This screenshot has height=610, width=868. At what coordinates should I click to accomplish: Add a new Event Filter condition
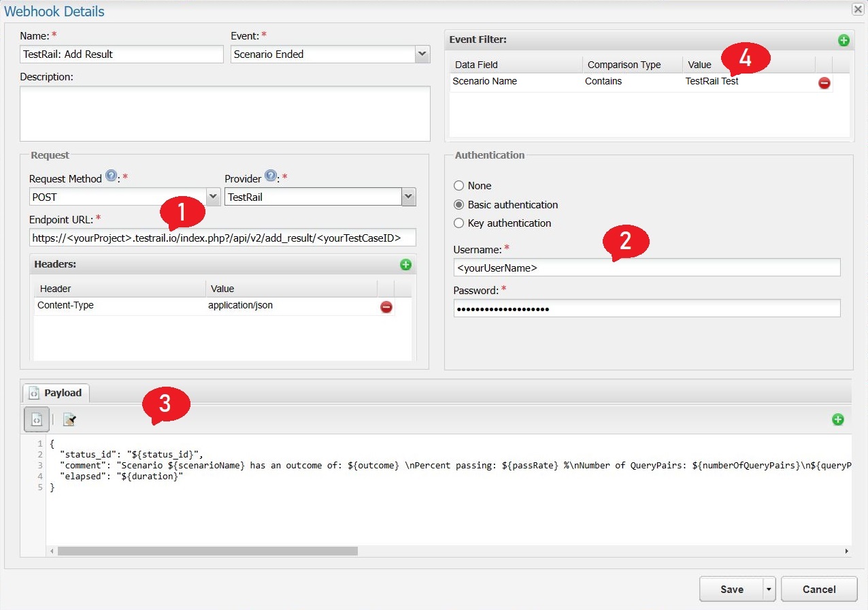(x=844, y=39)
